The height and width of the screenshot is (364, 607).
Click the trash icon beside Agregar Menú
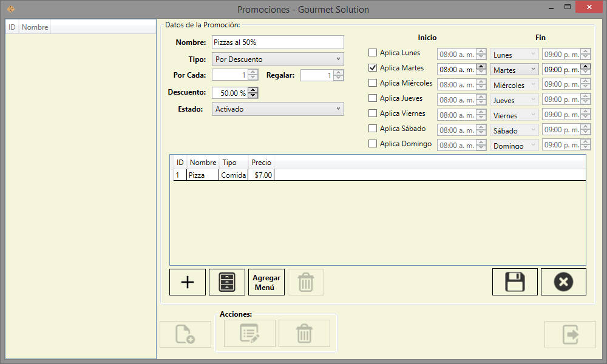(306, 282)
